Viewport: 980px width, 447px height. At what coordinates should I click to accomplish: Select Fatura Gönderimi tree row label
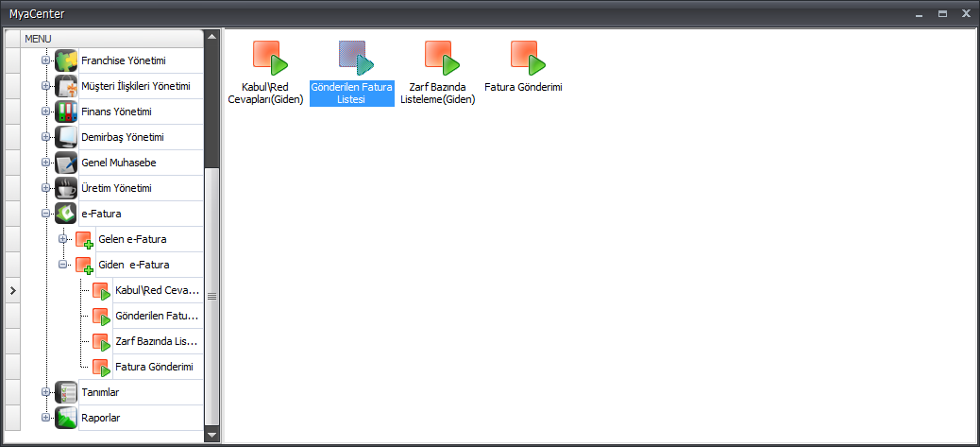(155, 367)
